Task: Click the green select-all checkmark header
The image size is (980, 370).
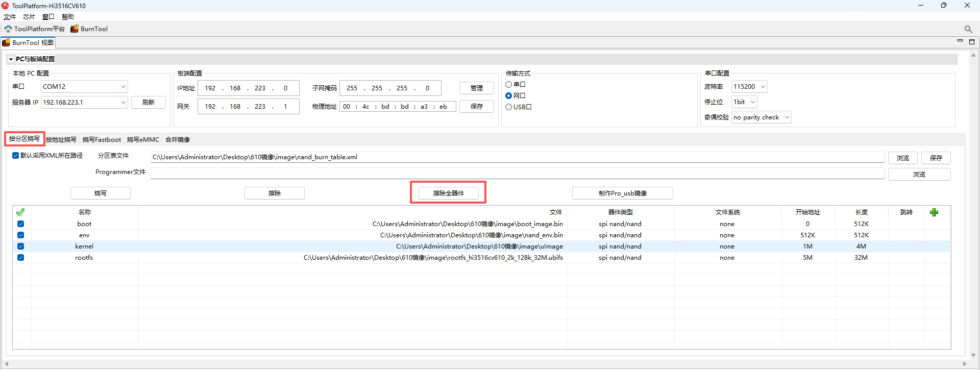Action: point(20,212)
